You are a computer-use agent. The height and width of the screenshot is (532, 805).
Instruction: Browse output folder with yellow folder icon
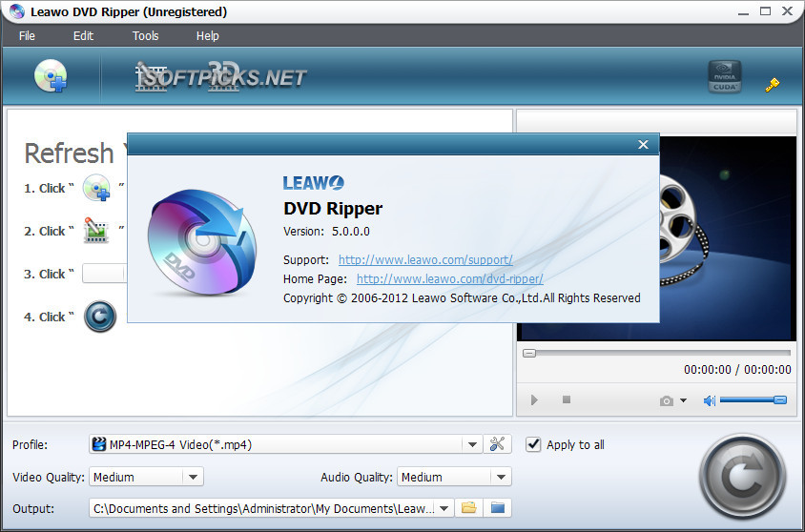tap(468, 507)
